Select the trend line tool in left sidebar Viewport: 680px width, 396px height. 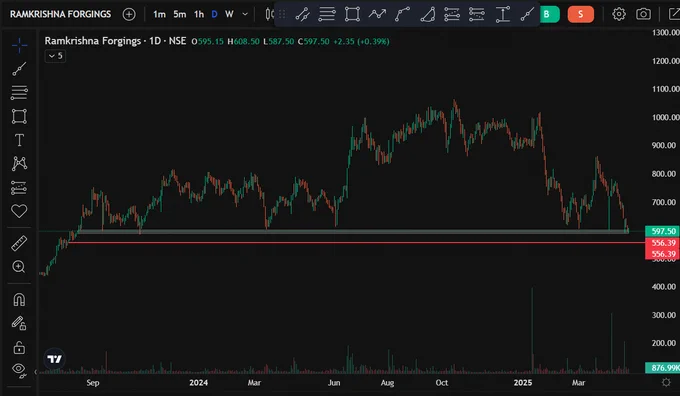19,69
